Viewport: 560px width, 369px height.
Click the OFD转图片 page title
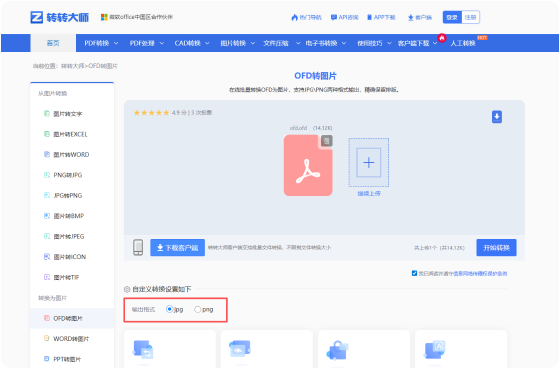(x=315, y=76)
